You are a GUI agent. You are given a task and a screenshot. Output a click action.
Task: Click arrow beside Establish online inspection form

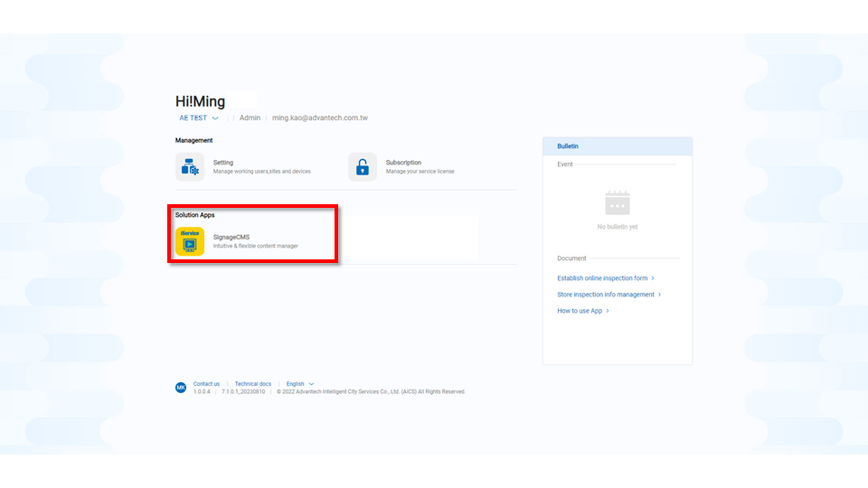(653, 278)
